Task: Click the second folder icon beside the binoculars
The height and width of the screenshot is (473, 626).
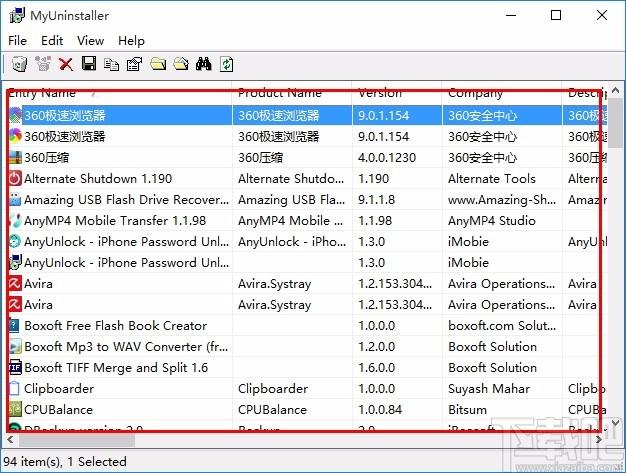Action: coord(181,64)
